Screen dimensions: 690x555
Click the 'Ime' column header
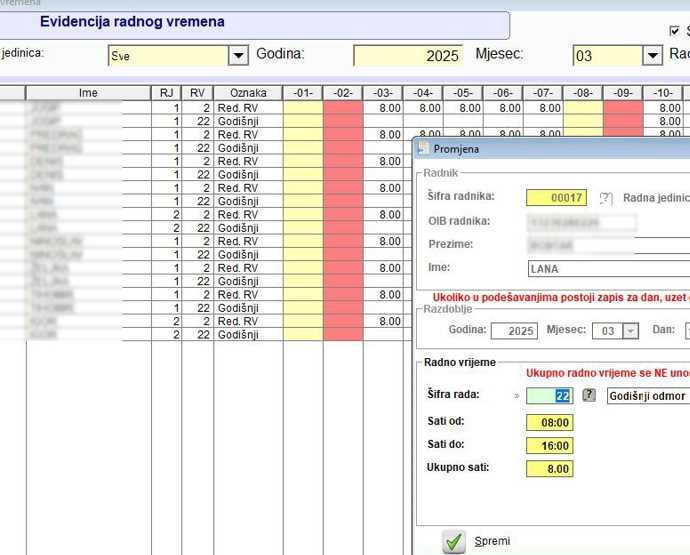pos(88,93)
